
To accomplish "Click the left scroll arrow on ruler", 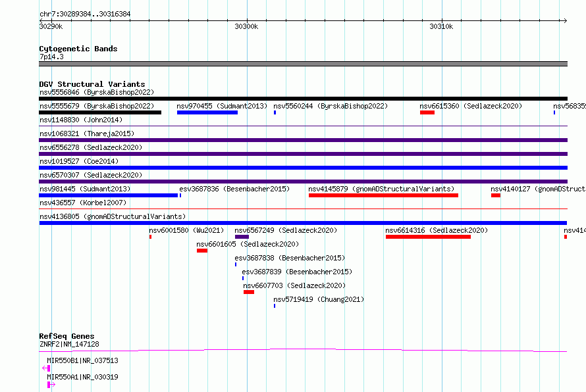I will pos(41,20).
